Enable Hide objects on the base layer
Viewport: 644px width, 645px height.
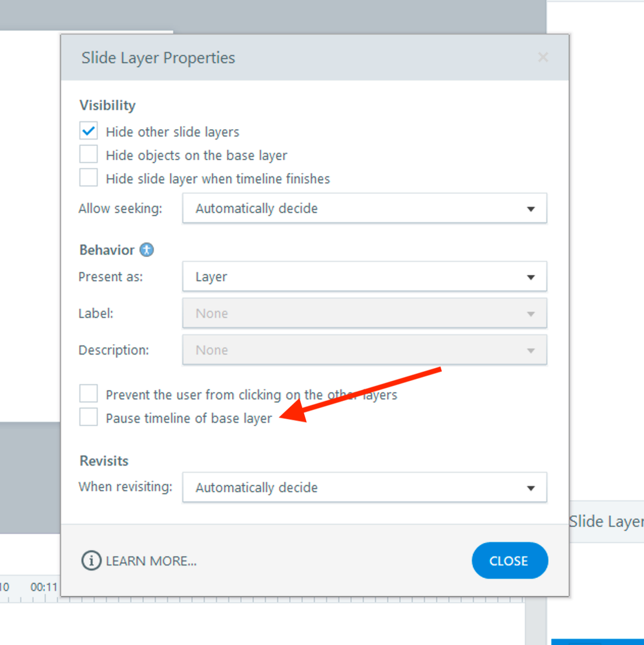click(88, 155)
